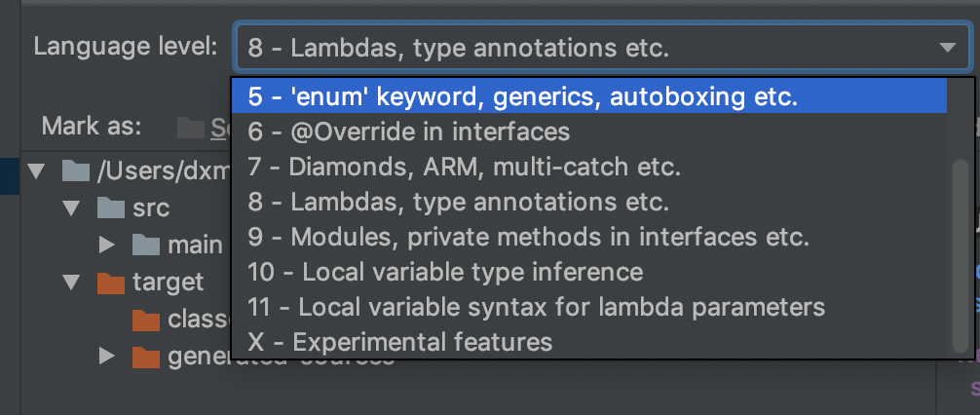
Task: Pick 11 - Local variable syntax for lambda
Action: pyautogui.click(x=588, y=307)
